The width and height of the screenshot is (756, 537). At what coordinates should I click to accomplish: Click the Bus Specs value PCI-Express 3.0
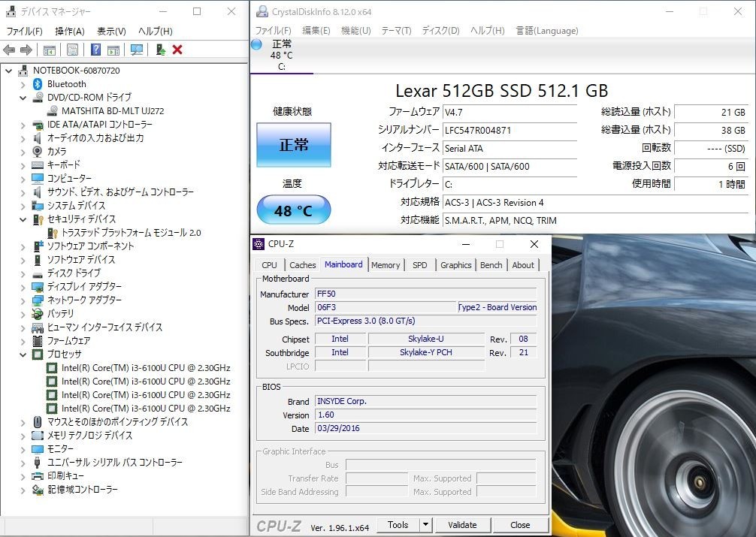[x=426, y=321]
